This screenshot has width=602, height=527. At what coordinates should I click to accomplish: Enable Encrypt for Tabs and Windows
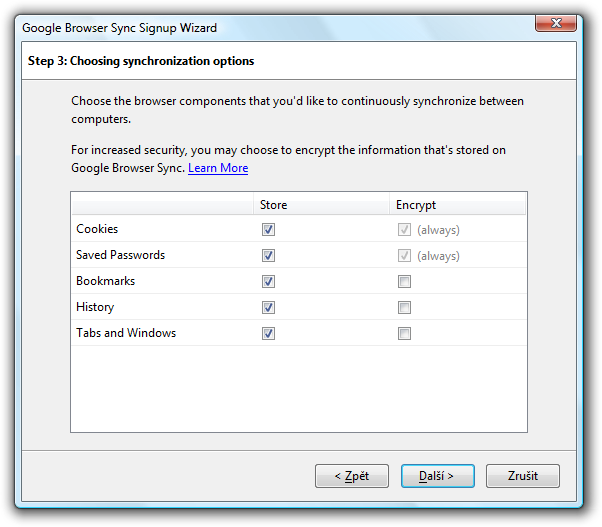tap(404, 333)
